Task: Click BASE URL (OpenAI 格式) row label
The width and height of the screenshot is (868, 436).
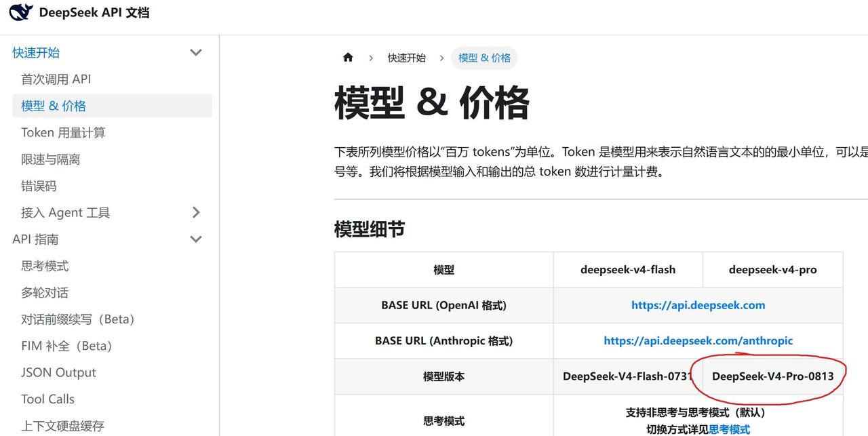Action: pos(443,305)
